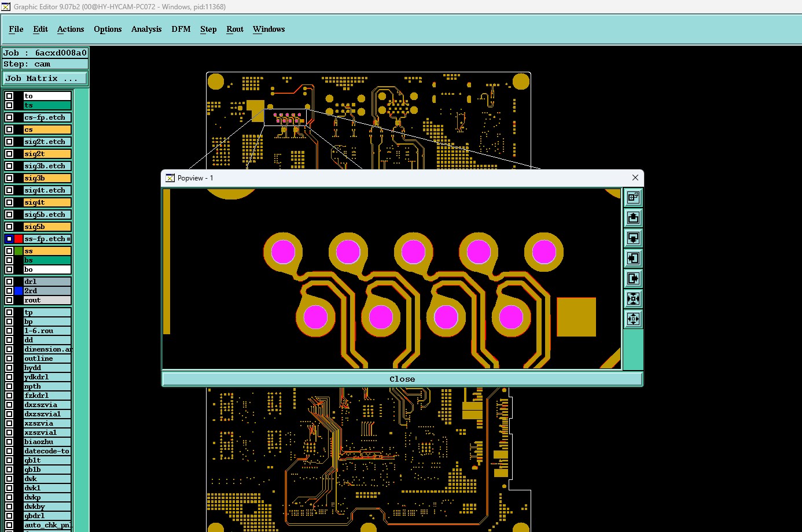The height and width of the screenshot is (532, 802).
Task: Click the blue color swatch for 2rd layer
Action: (x=19, y=291)
